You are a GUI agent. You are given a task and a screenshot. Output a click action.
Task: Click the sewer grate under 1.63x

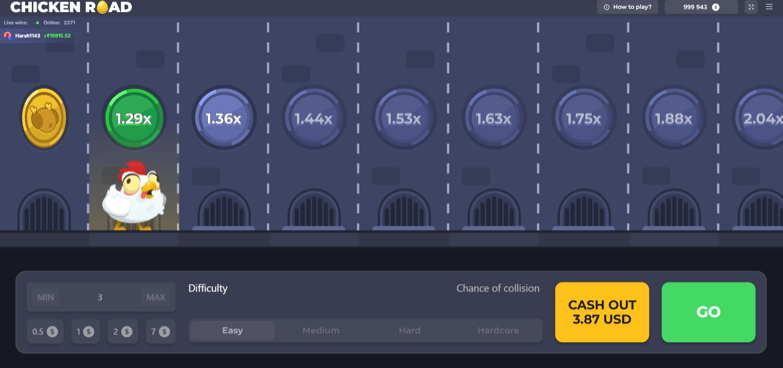pos(493,210)
